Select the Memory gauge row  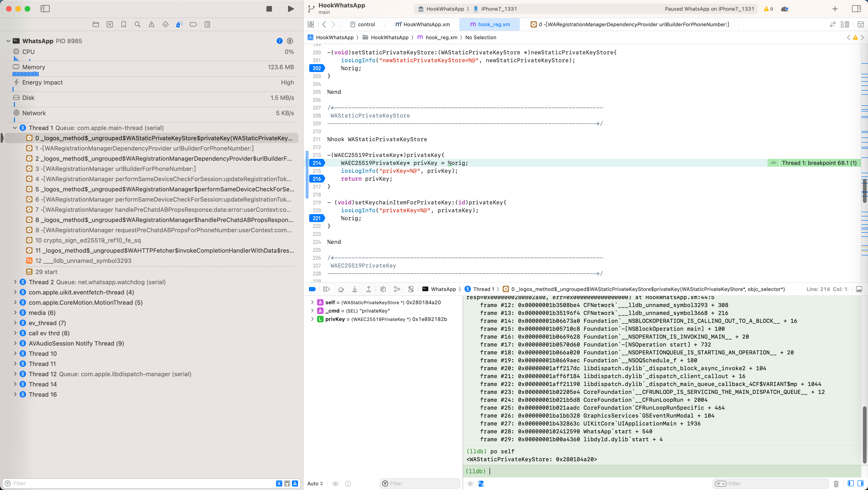coord(153,69)
